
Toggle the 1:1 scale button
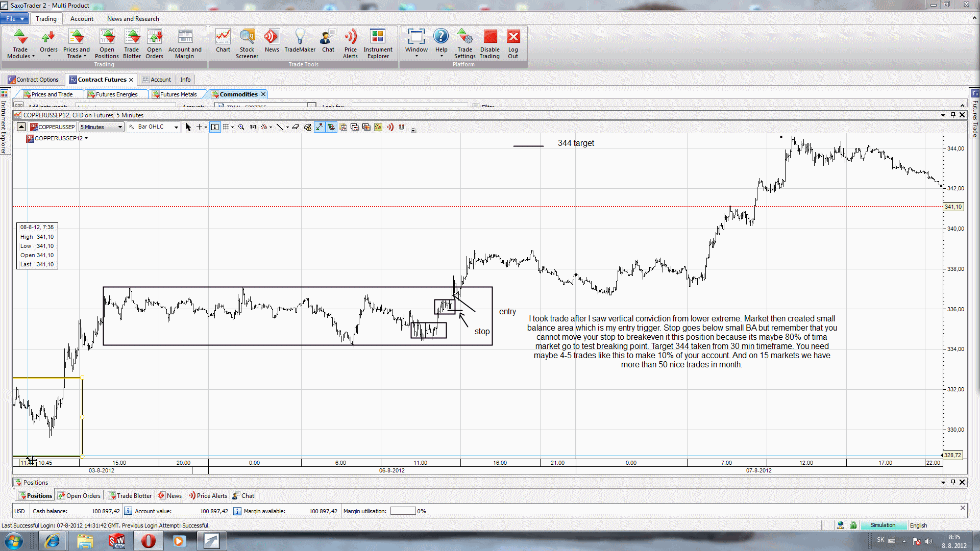[x=253, y=127]
